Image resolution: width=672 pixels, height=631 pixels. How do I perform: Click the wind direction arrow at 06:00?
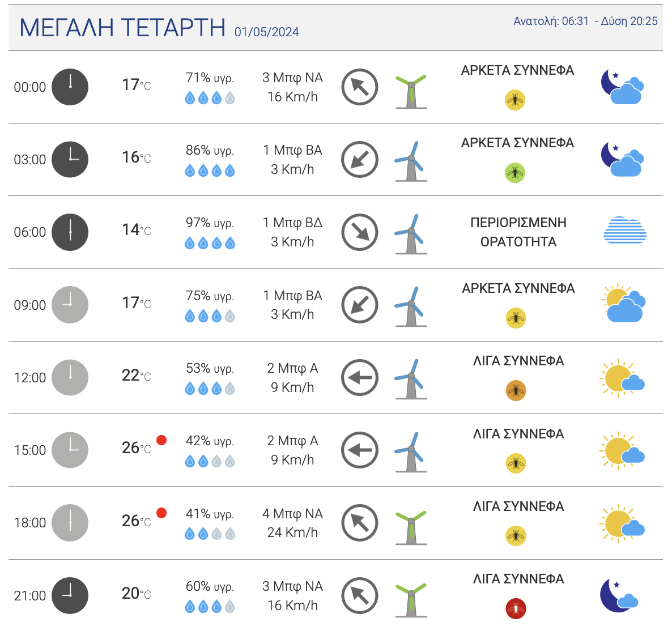click(360, 232)
